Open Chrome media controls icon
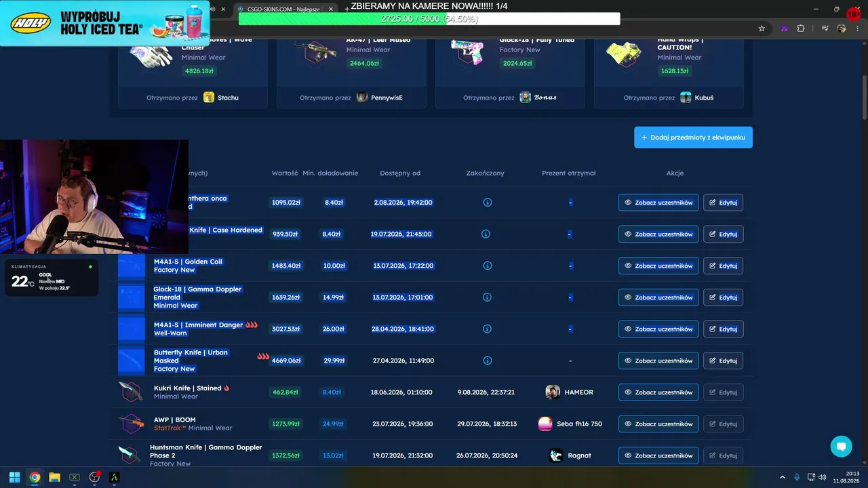 coord(825,28)
